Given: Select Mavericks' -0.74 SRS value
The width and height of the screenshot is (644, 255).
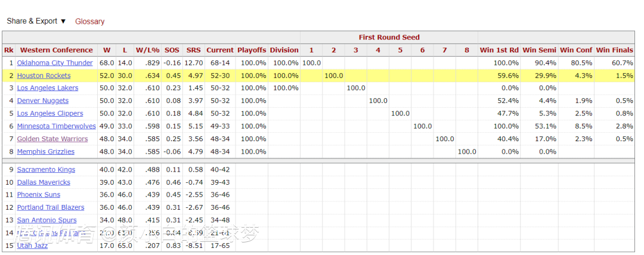Looking at the screenshot, I should coord(193,182).
